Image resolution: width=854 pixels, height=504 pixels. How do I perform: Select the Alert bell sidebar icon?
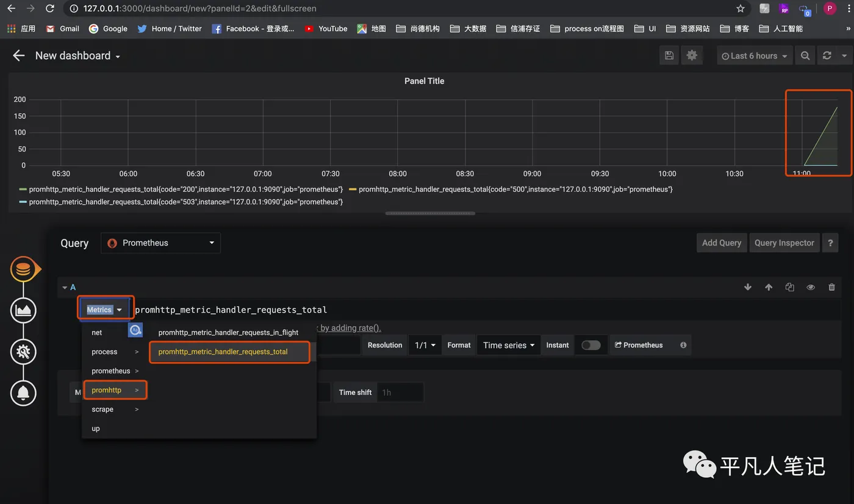23,393
